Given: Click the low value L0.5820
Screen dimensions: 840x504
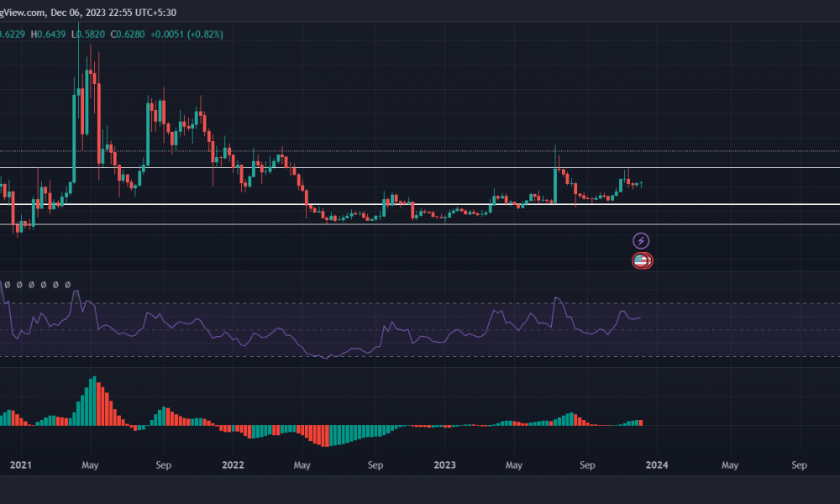Looking at the screenshot, I should [x=88, y=34].
